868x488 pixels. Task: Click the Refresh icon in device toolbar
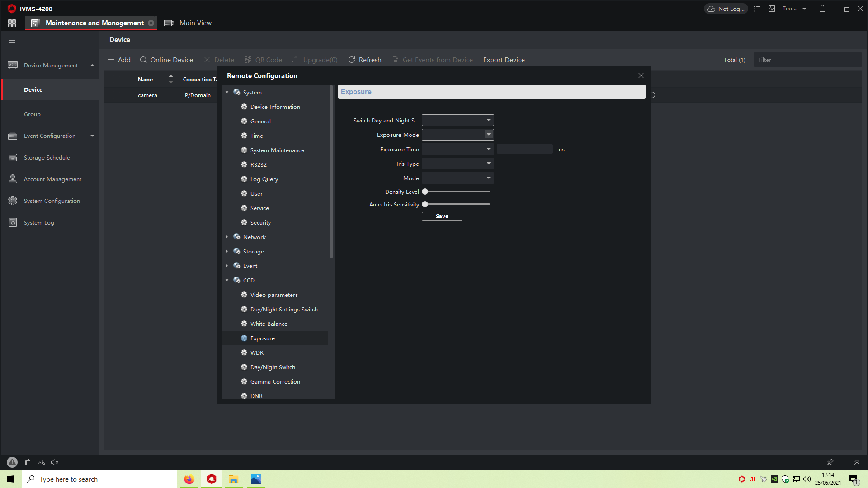[352, 60]
